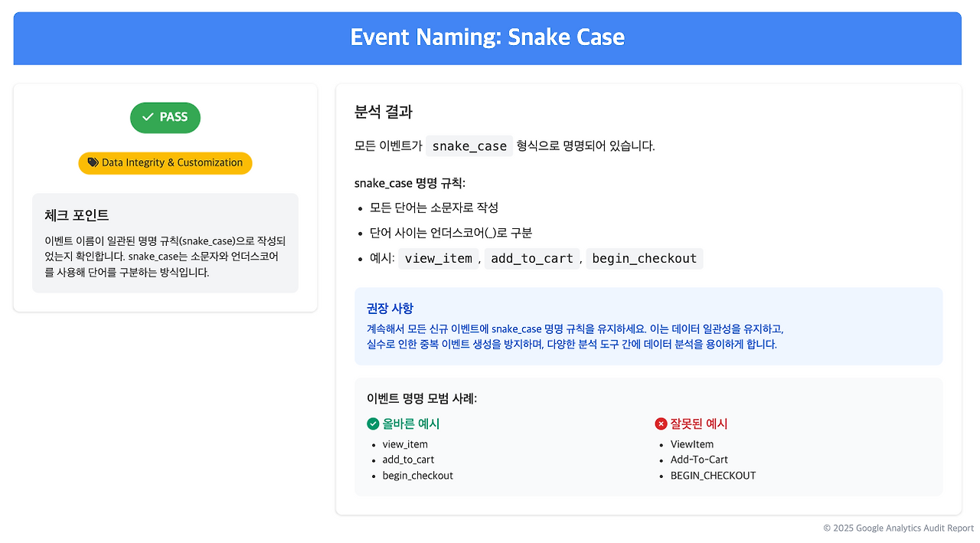Click the tag icon before Data Integrity

93,162
